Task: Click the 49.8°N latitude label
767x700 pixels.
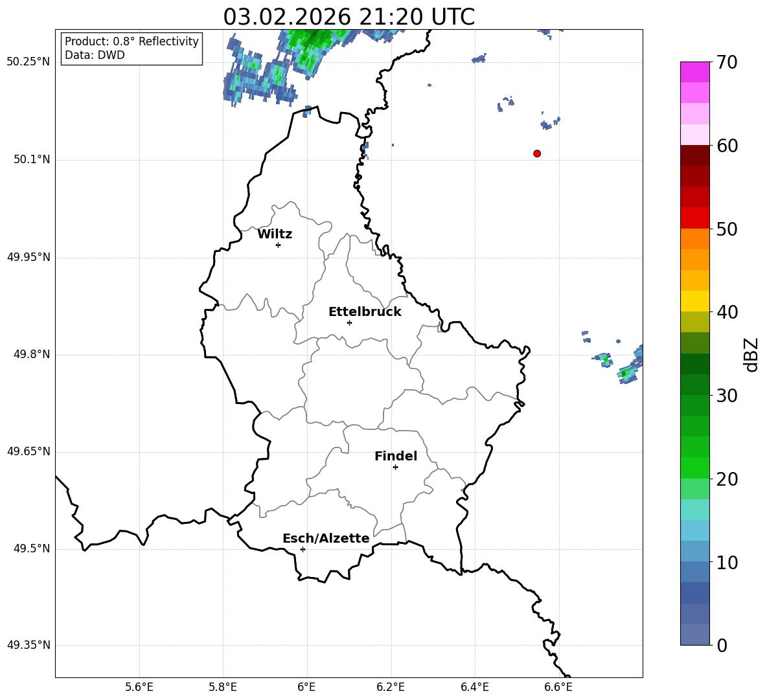Action: pyautogui.click(x=31, y=354)
